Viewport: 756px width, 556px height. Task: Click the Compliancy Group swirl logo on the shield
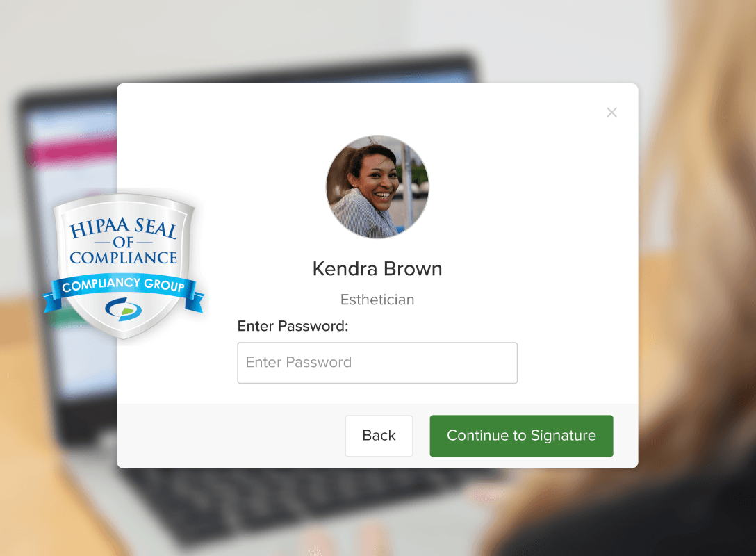click(124, 309)
